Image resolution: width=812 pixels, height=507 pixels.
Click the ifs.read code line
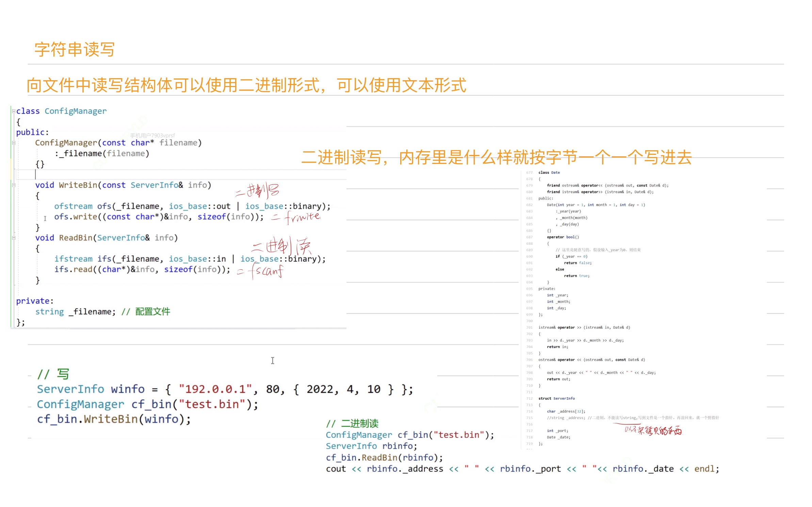point(142,270)
